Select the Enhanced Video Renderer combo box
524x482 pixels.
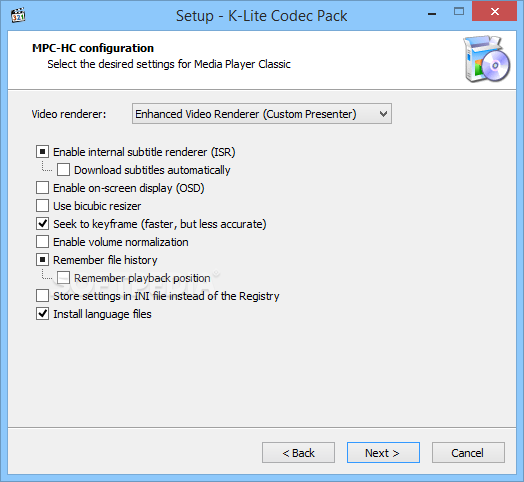262,114
